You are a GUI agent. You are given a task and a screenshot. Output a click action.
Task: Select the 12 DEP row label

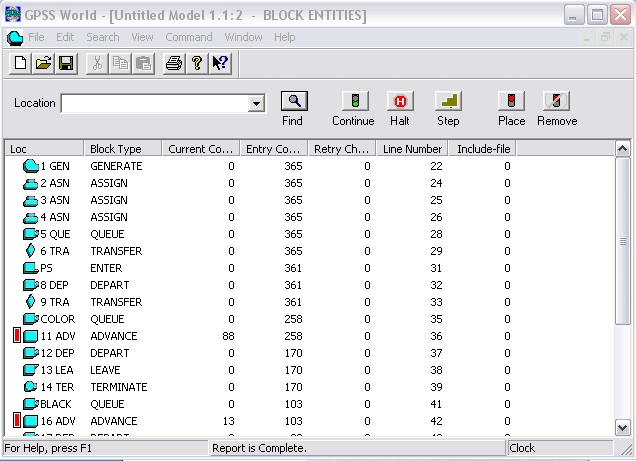(x=57, y=353)
